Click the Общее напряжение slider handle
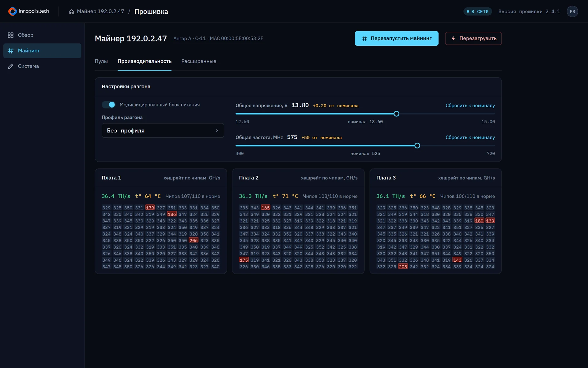This screenshot has height=368, width=588. click(396, 114)
